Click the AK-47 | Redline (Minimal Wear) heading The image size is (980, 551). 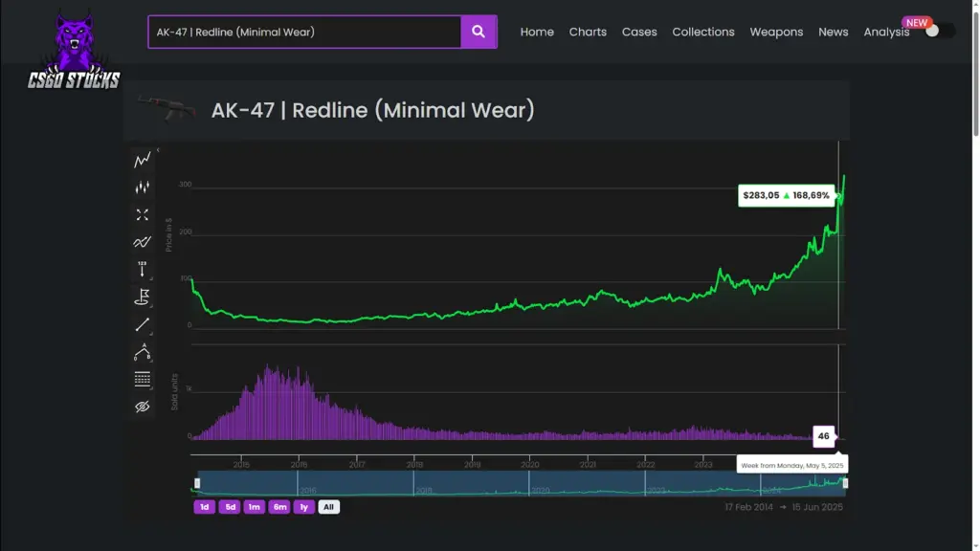coord(373,111)
